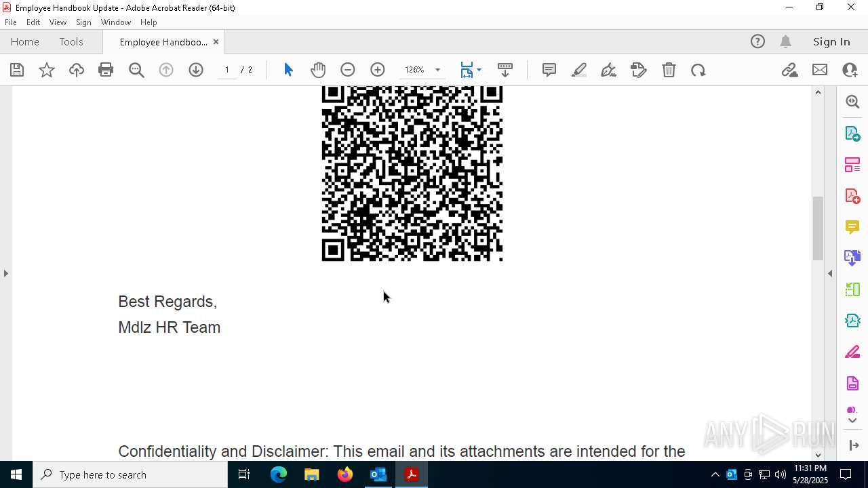Click the taskbar search box
Viewport: 868px width, 488px height.
pyautogui.click(x=130, y=474)
